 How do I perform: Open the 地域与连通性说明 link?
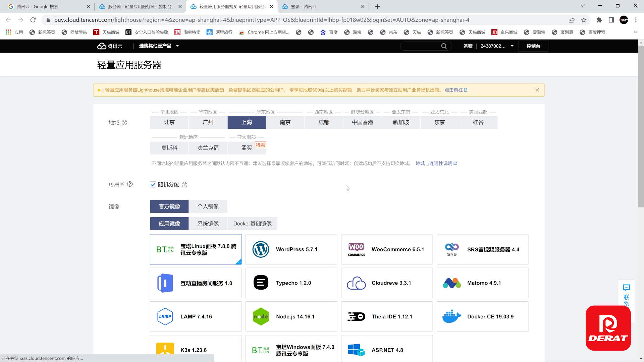[x=434, y=163]
